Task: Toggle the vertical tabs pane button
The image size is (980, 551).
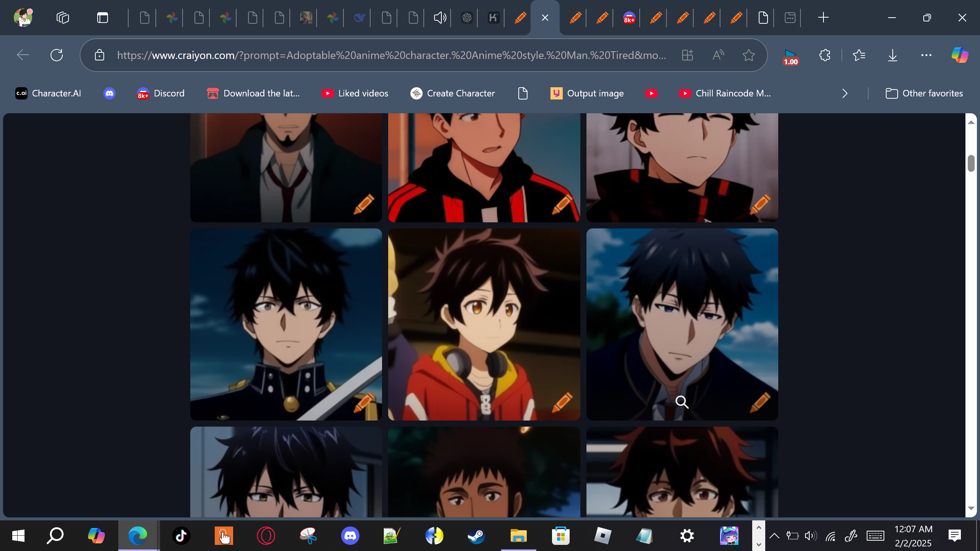Action: [102, 18]
